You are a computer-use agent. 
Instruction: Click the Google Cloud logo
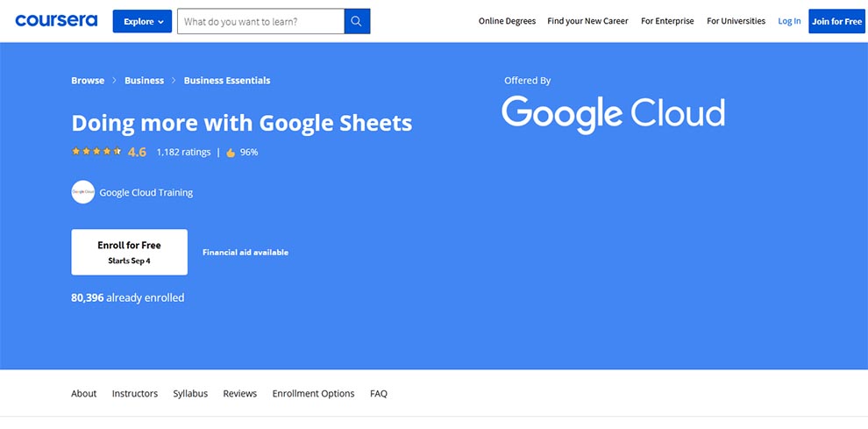click(x=613, y=114)
